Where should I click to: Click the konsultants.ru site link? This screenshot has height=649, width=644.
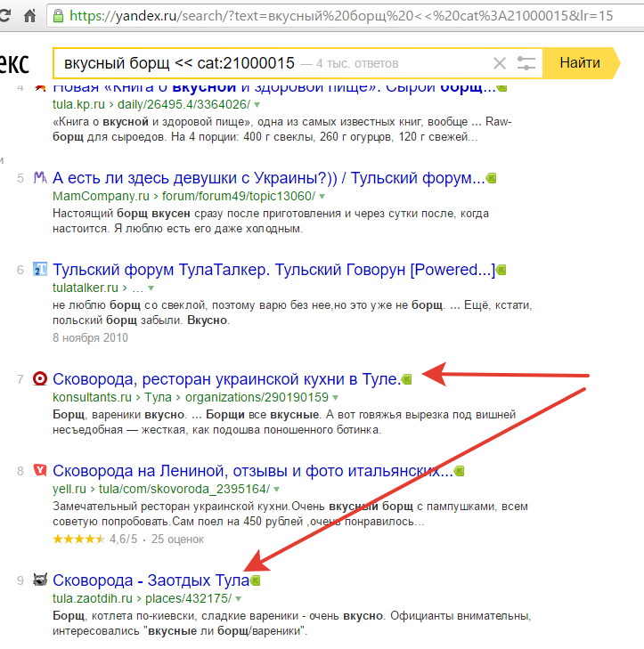pyautogui.click(x=92, y=397)
